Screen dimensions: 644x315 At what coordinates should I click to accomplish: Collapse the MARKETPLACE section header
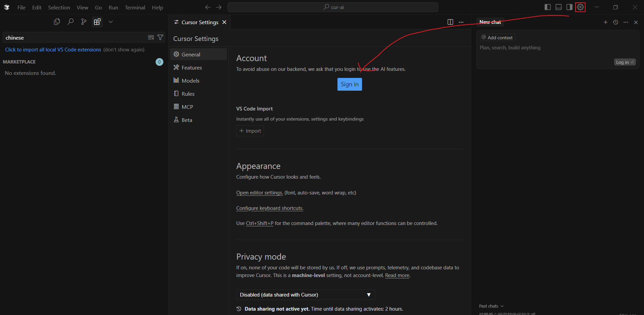point(19,62)
